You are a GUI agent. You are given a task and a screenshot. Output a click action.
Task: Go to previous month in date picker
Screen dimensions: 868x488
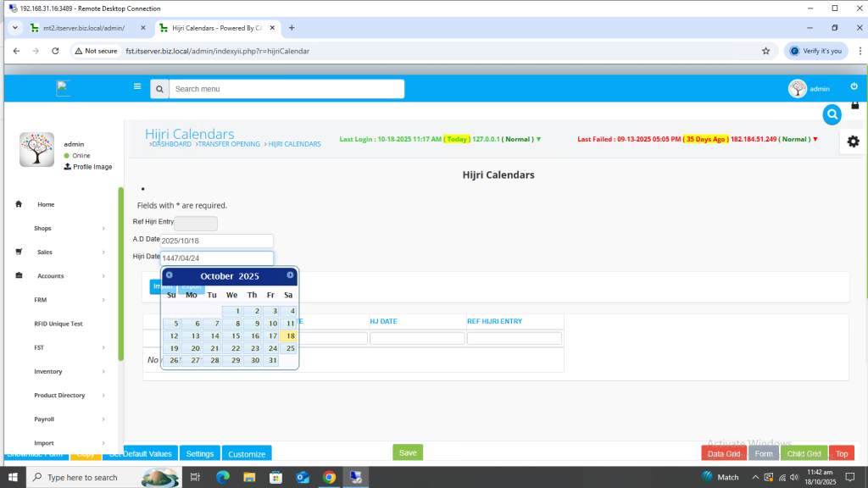(170, 275)
